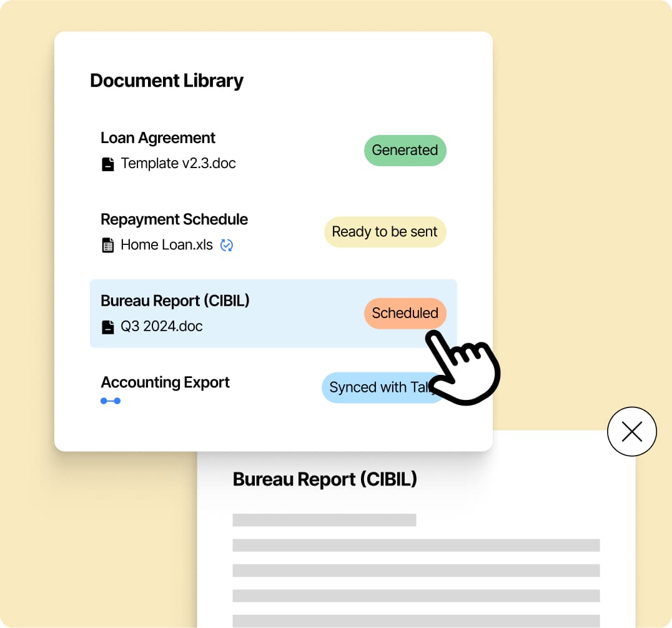Select the first placeholder text line in the preview
The width and height of the screenshot is (672, 628).
click(324, 519)
